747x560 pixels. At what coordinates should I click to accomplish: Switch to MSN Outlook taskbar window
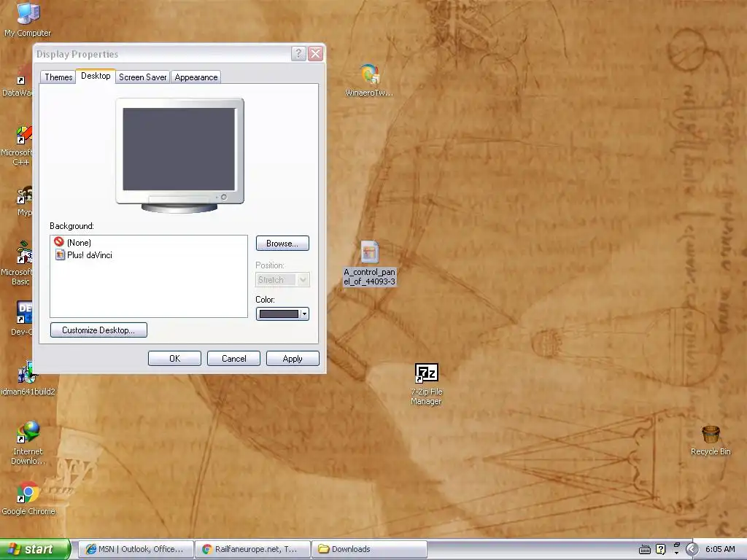(x=136, y=549)
